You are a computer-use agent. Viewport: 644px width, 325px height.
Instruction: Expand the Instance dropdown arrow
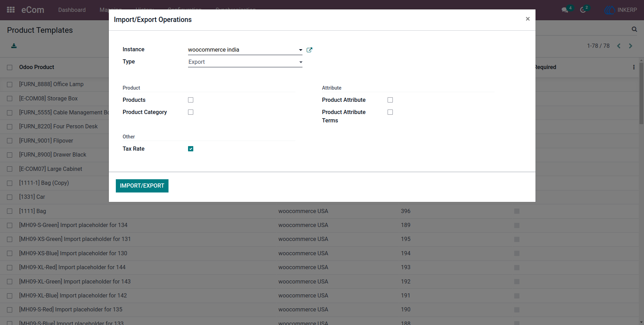[x=301, y=50]
